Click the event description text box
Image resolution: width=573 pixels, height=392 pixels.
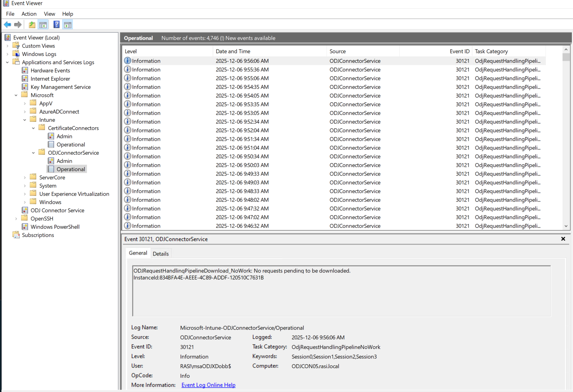(342, 291)
